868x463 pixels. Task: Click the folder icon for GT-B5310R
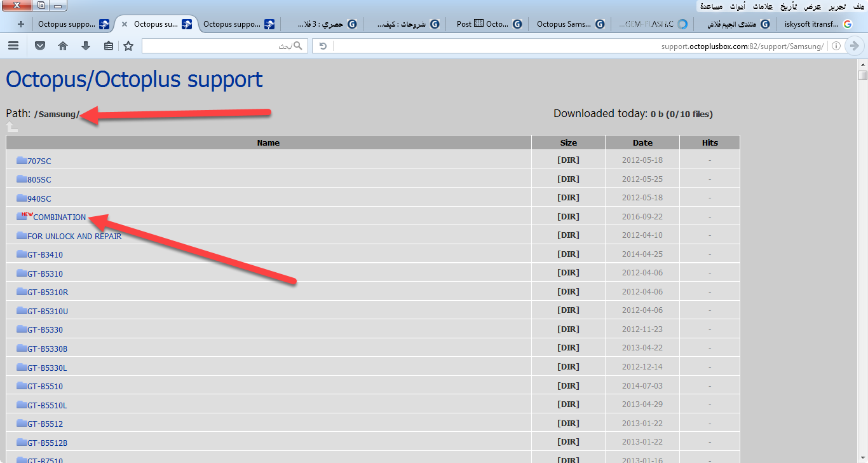22,292
